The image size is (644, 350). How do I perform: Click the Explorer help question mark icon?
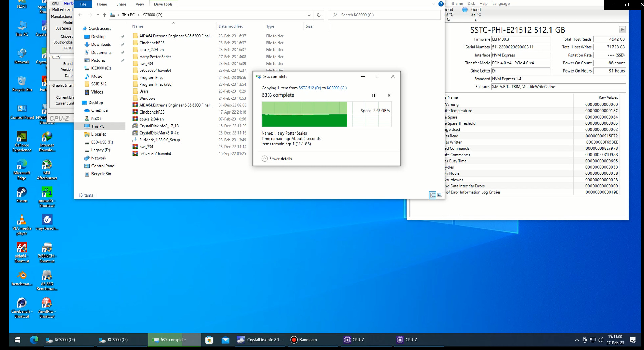tap(441, 4)
